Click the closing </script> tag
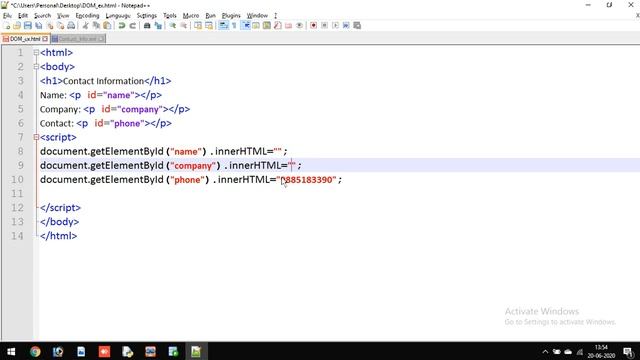Image resolution: width=640 pixels, height=360 pixels. click(x=60, y=208)
